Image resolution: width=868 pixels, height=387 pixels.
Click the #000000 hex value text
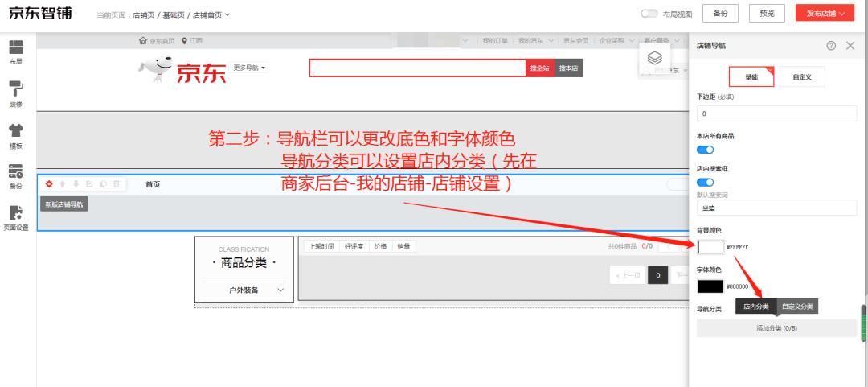click(737, 287)
